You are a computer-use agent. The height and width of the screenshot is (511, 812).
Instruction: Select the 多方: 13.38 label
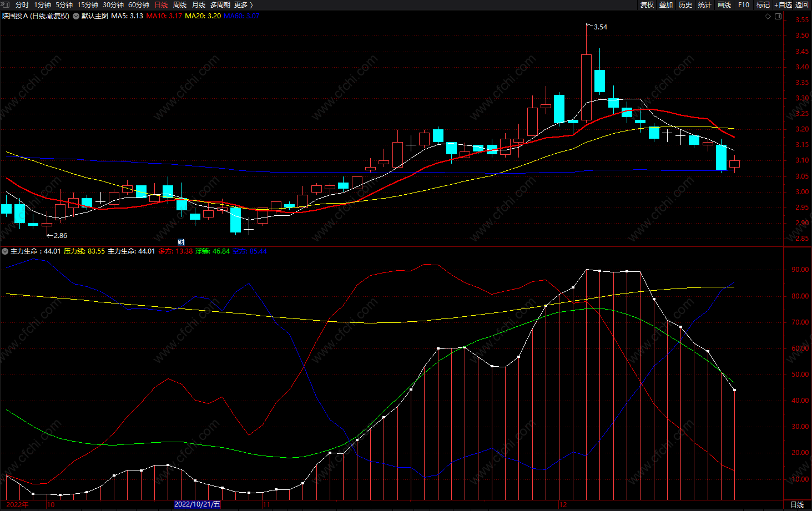175,251
